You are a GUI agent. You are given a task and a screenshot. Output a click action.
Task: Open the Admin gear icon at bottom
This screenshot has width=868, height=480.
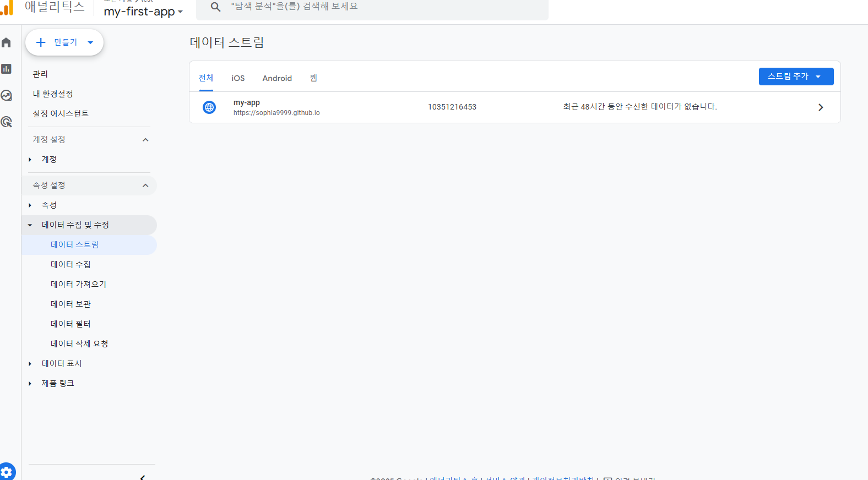[7, 472]
